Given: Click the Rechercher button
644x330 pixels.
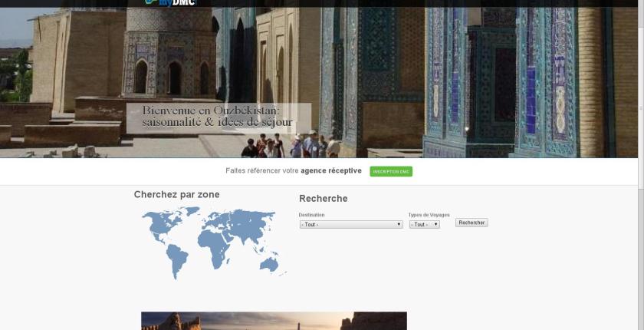Looking at the screenshot, I should [472, 223].
